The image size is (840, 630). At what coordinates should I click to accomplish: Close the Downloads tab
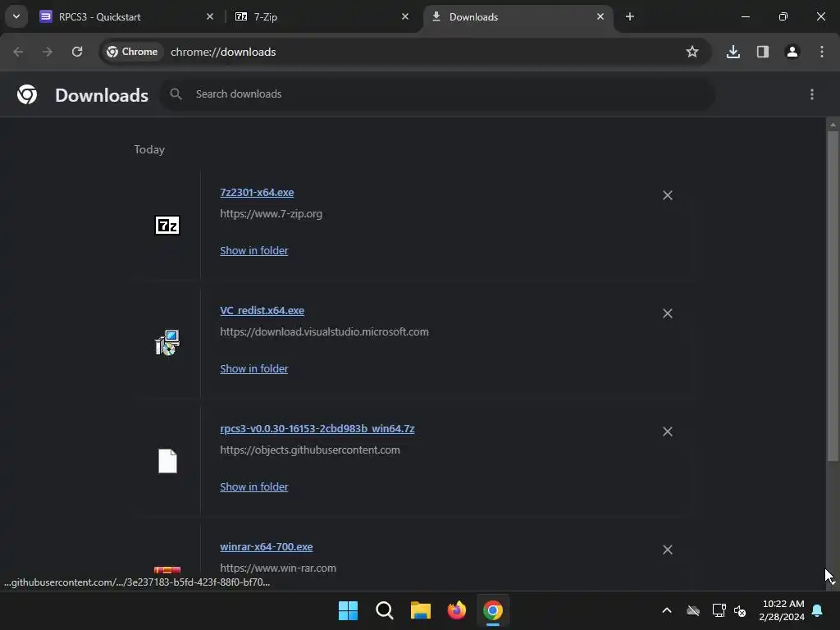pos(600,16)
